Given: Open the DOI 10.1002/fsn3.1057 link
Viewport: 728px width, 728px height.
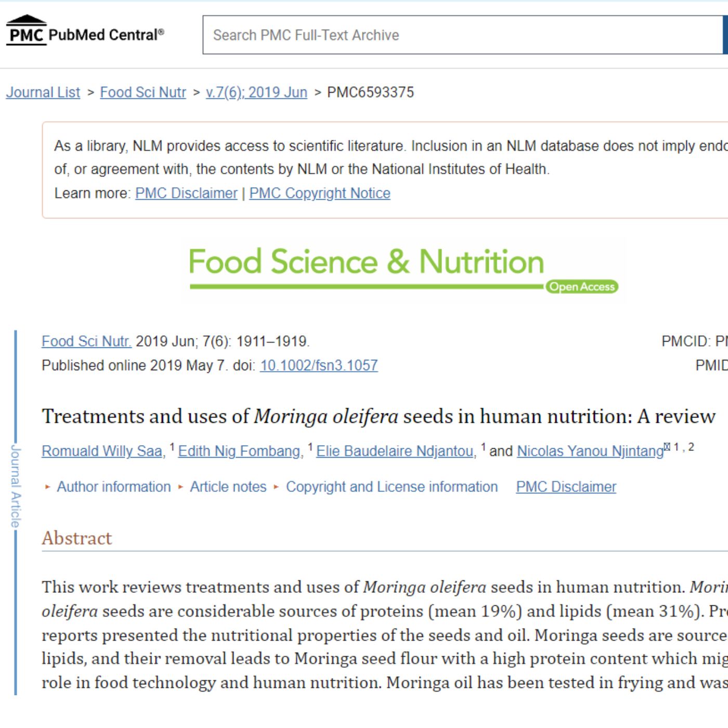Looking at the screenshot, I should [x=319, y=366].
